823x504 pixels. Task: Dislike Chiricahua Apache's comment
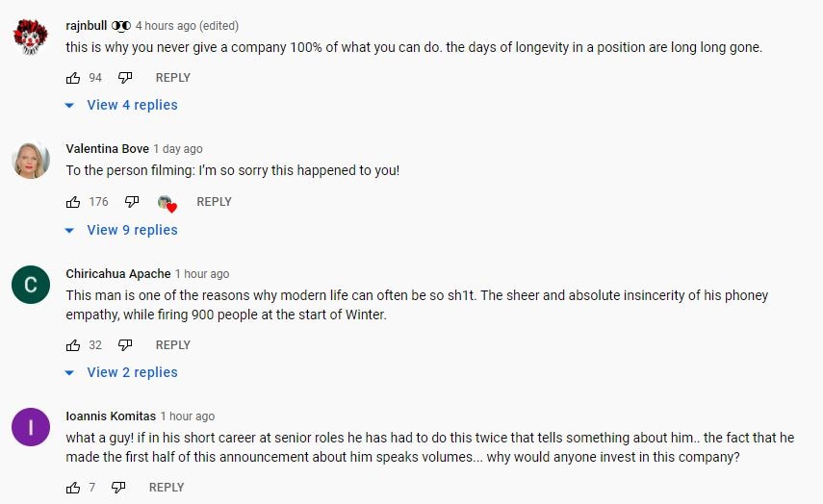pyautogui.click(x=124, y=345)
